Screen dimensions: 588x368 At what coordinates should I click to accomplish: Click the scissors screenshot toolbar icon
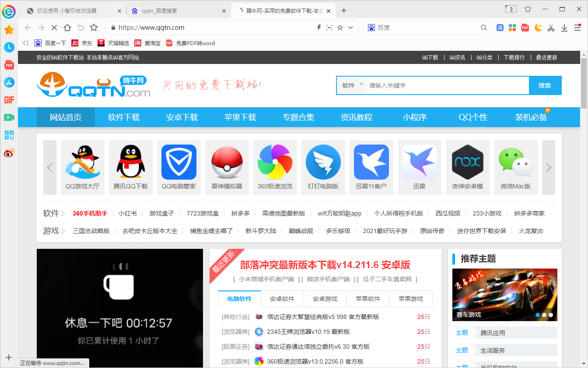tap(551, 28)
